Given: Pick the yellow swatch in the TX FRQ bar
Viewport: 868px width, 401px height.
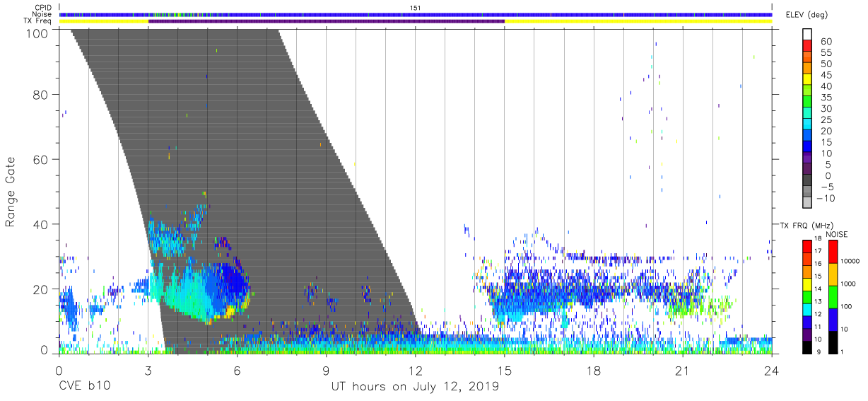Looking at the screenshot, I should [807, 284].
